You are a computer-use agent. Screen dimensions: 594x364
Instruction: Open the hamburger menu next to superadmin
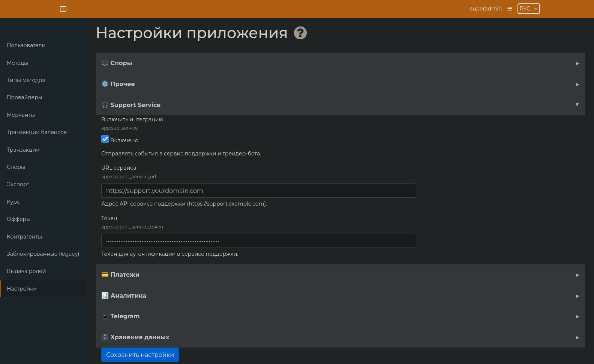click(510, 9)
